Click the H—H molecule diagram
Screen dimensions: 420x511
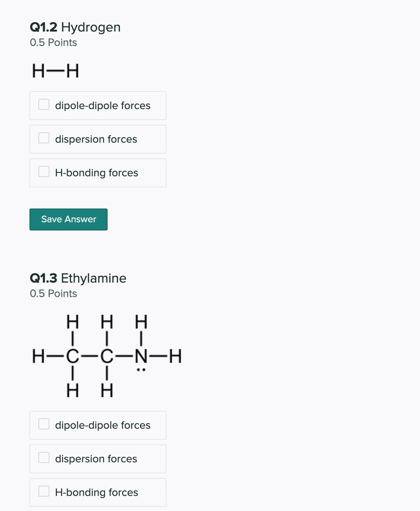point(55,70)
